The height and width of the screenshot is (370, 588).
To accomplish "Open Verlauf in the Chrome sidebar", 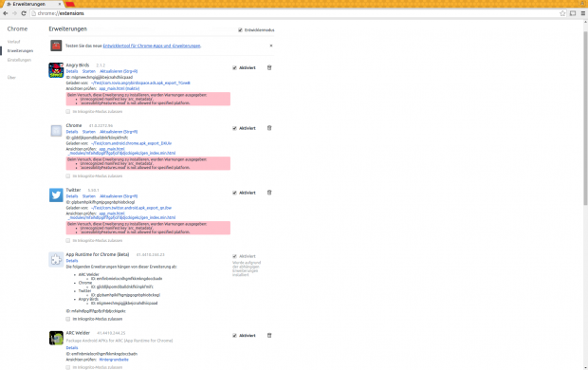I will point(13,42).
